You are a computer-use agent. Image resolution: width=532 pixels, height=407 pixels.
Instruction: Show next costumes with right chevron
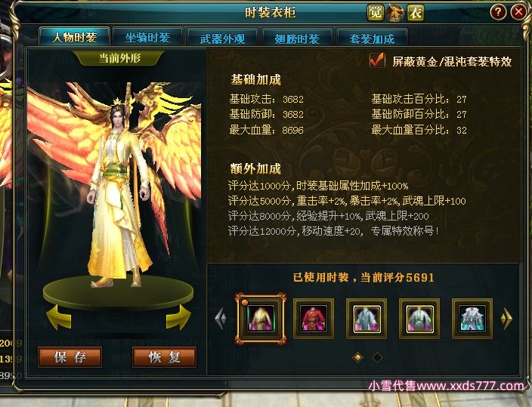pos(506,319)
